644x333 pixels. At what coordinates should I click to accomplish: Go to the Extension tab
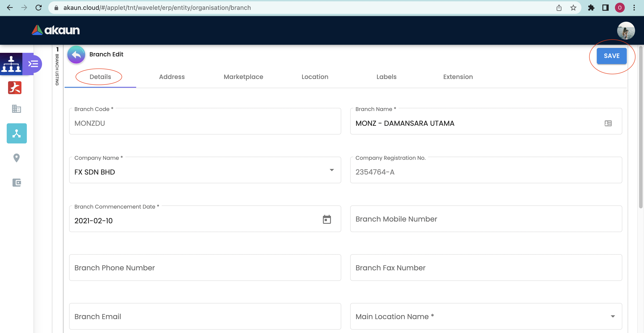tap(458, 77)
